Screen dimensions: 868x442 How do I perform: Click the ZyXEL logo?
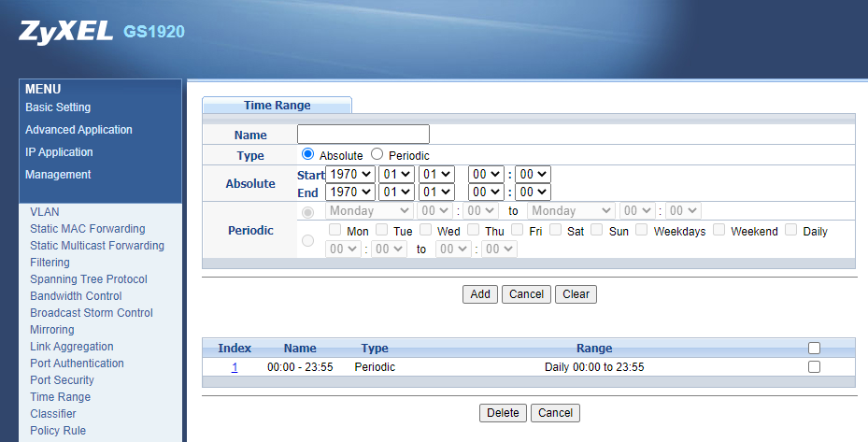64,31
